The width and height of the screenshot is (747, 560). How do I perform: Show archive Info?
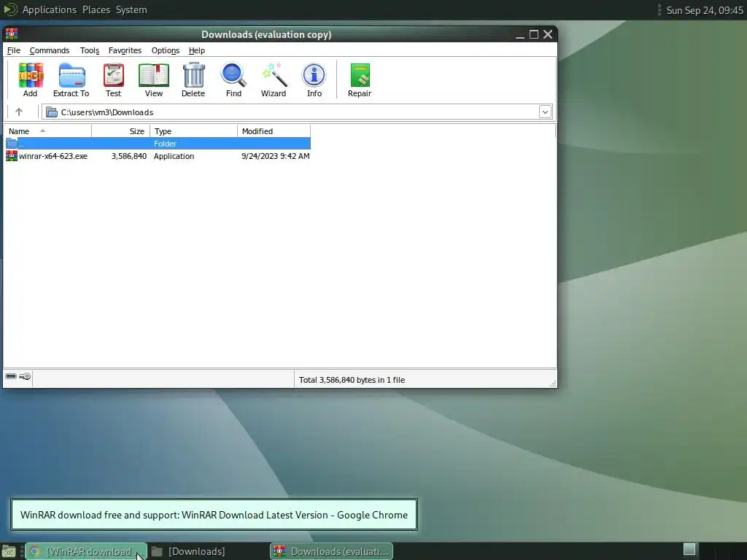314,80
